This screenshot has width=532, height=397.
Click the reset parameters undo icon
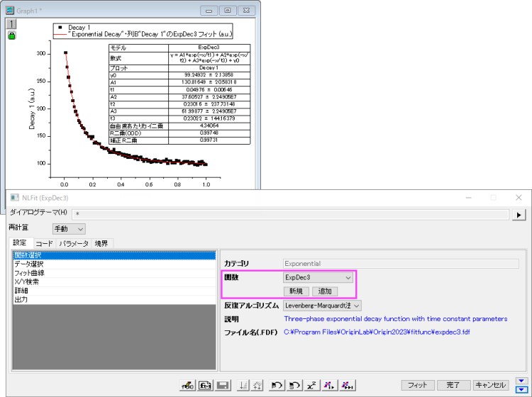click(277, 385)
